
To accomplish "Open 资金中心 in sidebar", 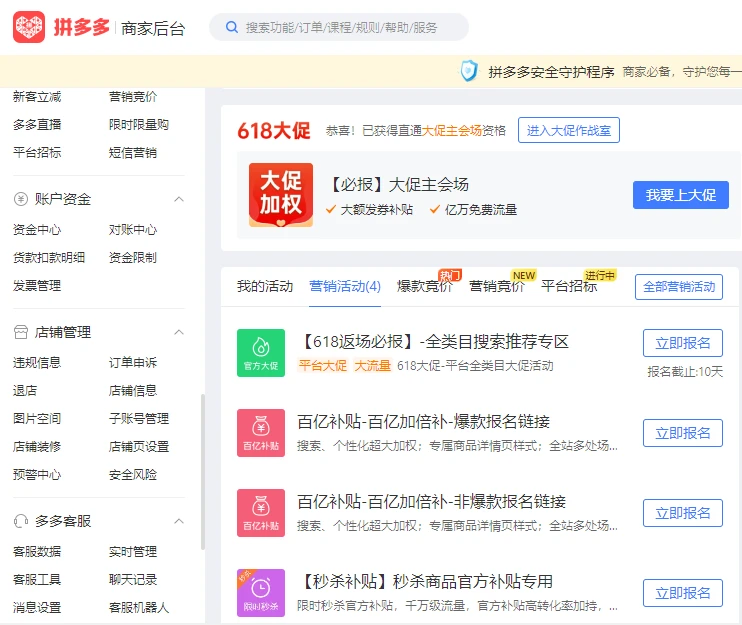I will tap(37, 230).
